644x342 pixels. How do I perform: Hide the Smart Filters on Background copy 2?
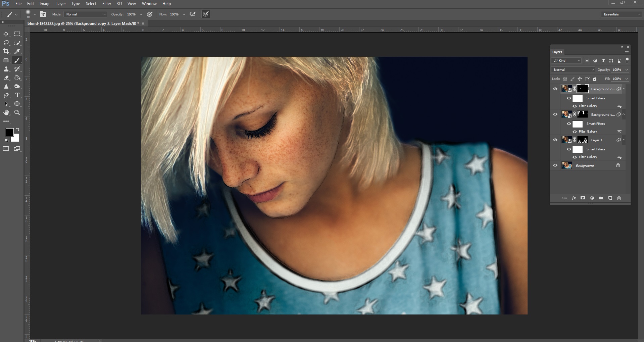[x=569, y=98]
